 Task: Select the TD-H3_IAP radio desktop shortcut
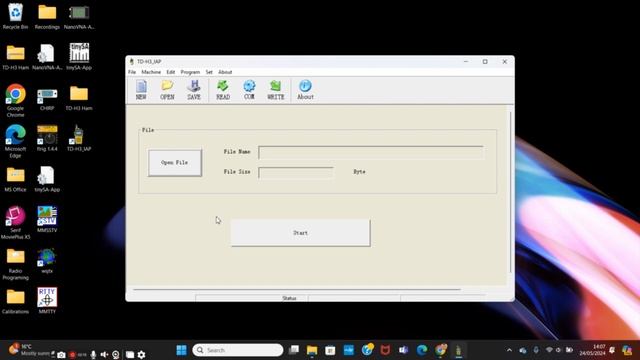click(x=79, y=138)
